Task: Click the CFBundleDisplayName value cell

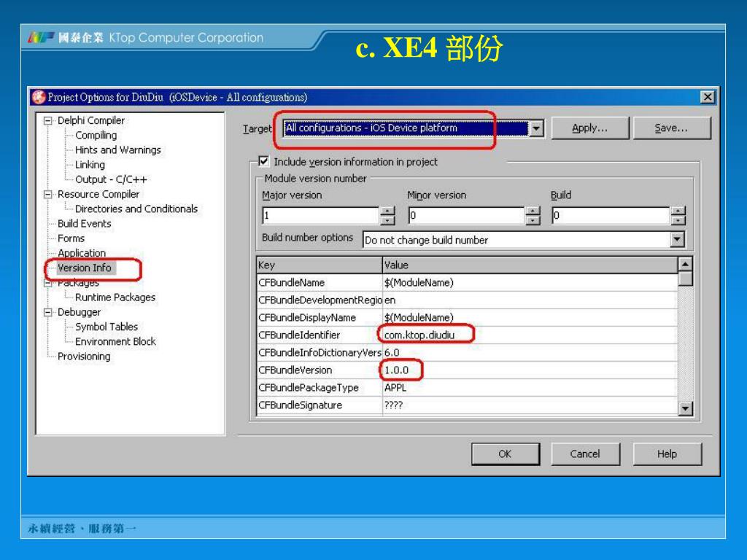Action: pos(530,318)
